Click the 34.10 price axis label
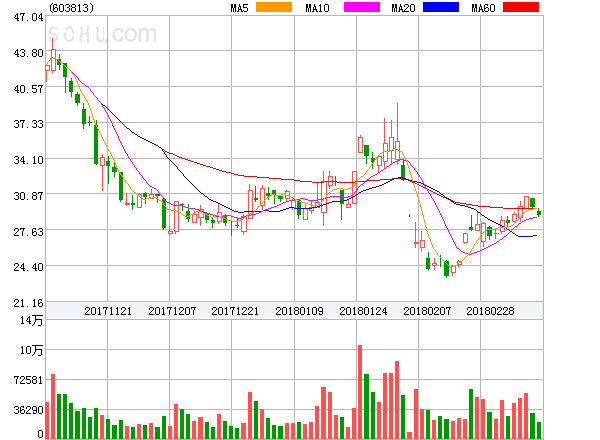The width and height of the screenshot is (600, 440). (x=28, y=160)
